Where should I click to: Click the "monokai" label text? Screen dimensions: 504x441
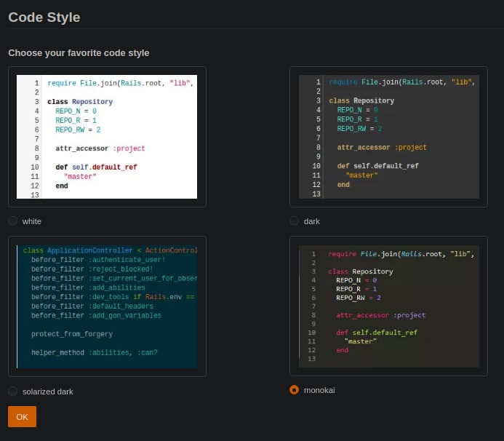[x=319, y=390]
